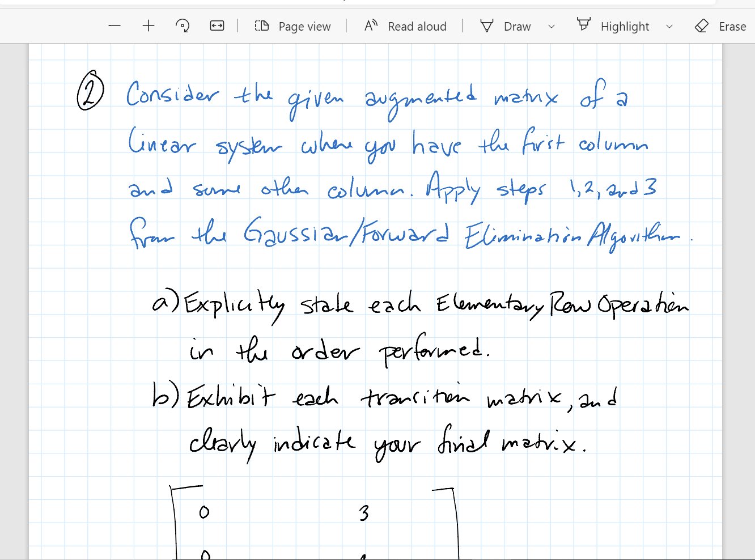
Task: Toggle Erase mode with the eraser icon
Action: pos(702,26)
